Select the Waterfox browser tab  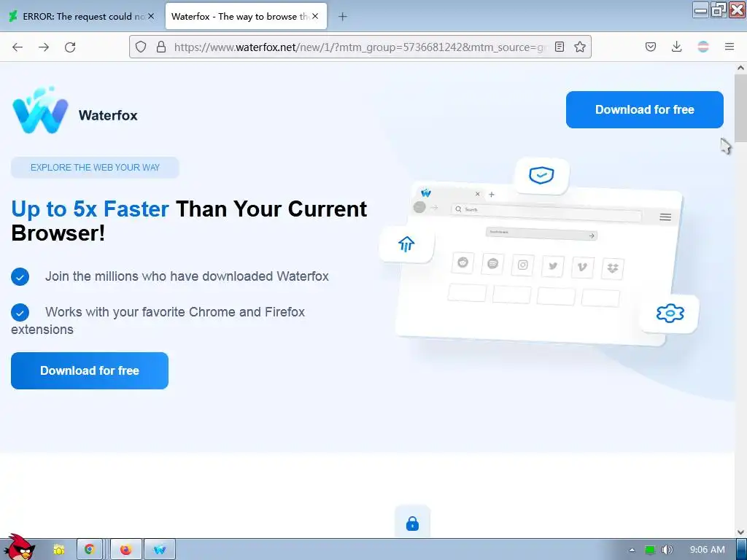(x=246, y=16)
